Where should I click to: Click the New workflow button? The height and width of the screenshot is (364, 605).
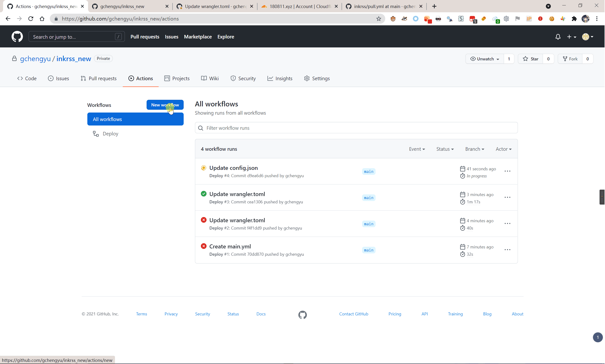click(x=165, y=105)
